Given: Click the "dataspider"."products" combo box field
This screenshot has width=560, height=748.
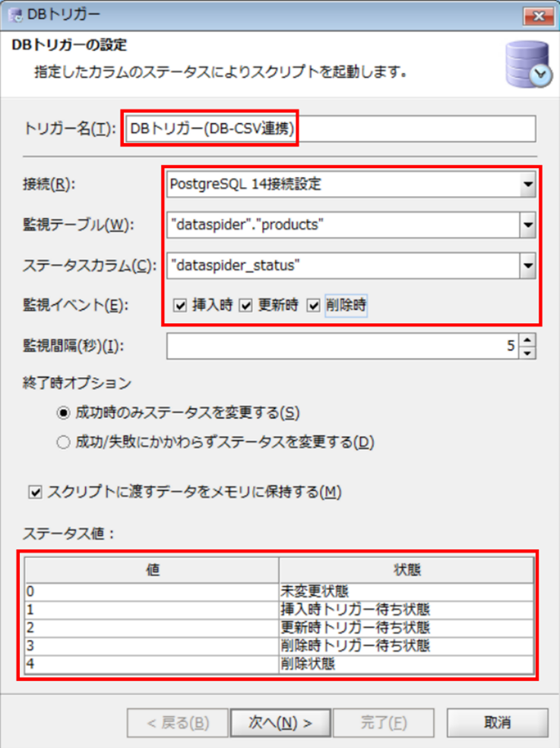Looking at the screenshot, I should (x=350, y=225).
